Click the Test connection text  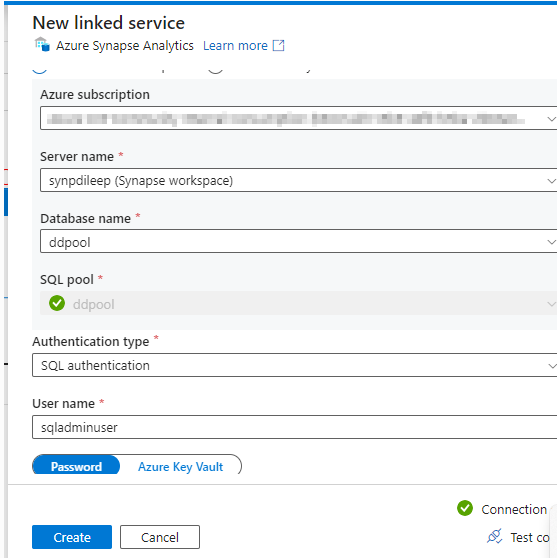(x=530, y=537)
